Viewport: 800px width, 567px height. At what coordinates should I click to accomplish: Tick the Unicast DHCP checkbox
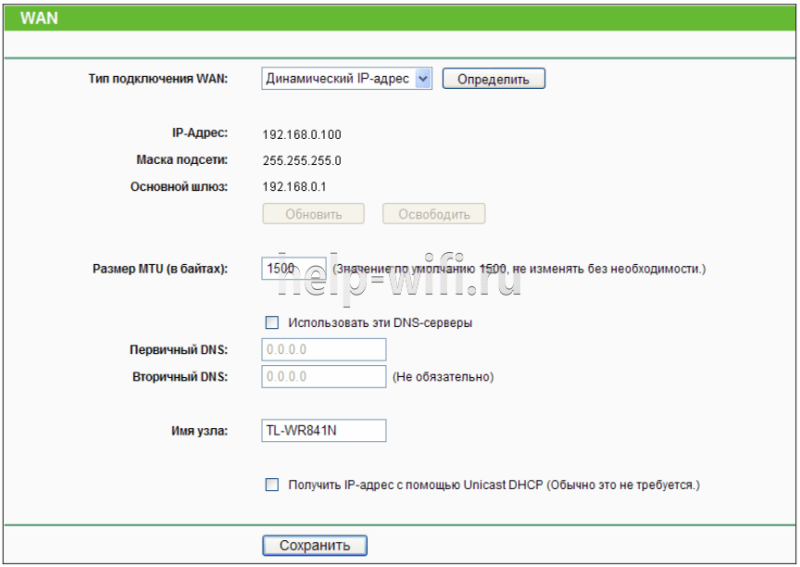tap(272, 484)
